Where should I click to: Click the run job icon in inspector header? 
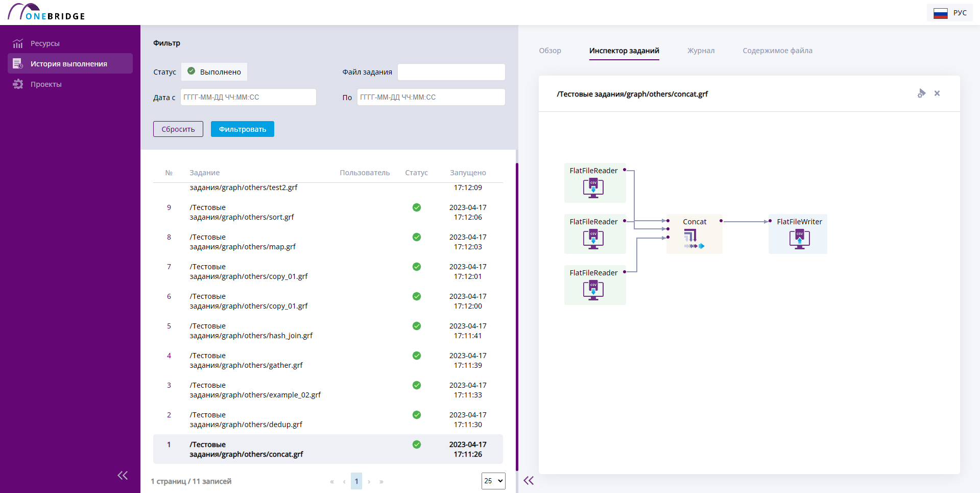(x=921, y=93)
